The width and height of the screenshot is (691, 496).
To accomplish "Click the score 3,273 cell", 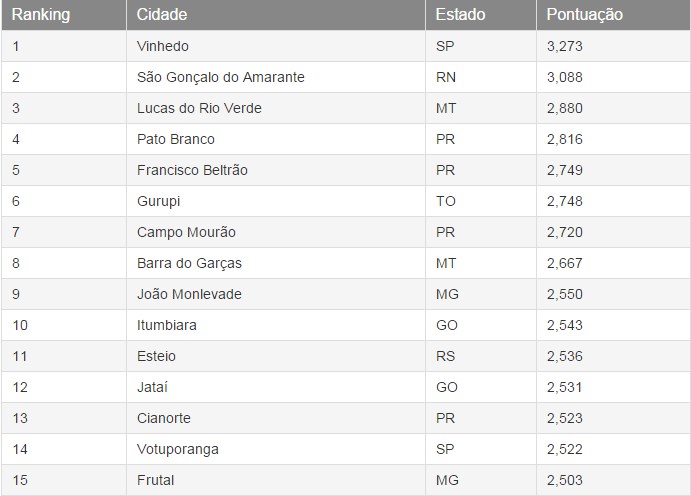I will [613, 46].
